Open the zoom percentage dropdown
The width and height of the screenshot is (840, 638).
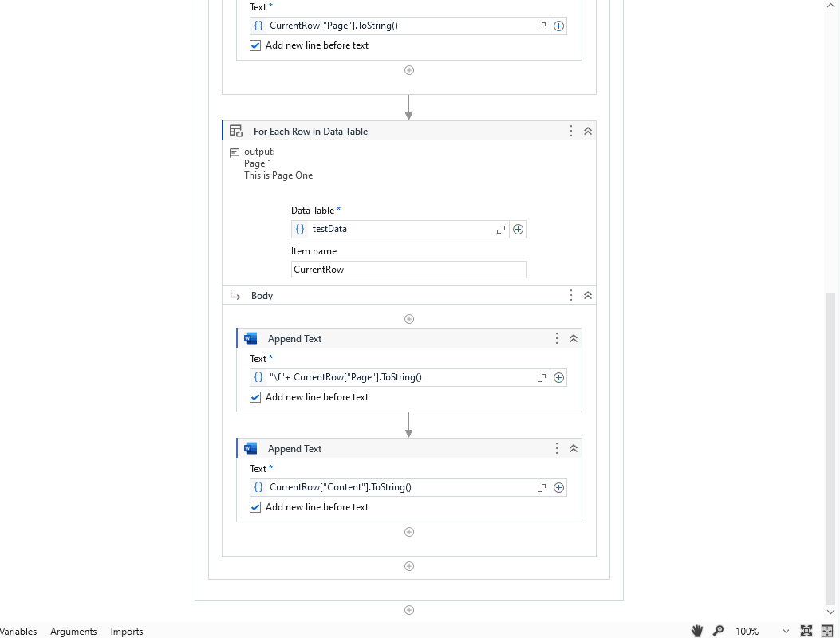785,631
